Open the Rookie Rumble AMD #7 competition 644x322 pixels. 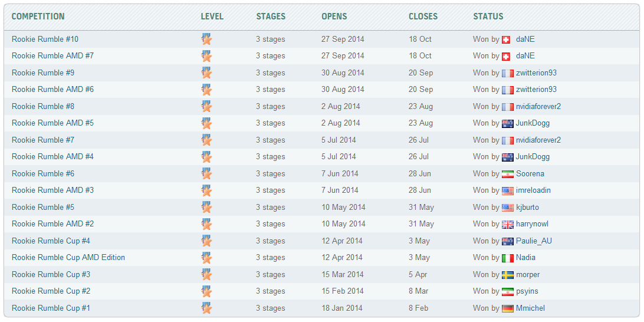pos(52,55)
